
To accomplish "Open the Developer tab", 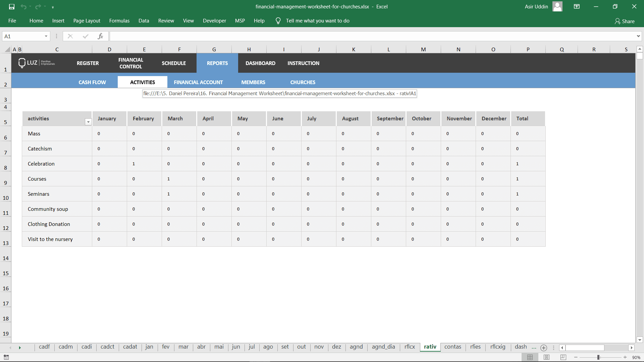I will pos(214,21).
